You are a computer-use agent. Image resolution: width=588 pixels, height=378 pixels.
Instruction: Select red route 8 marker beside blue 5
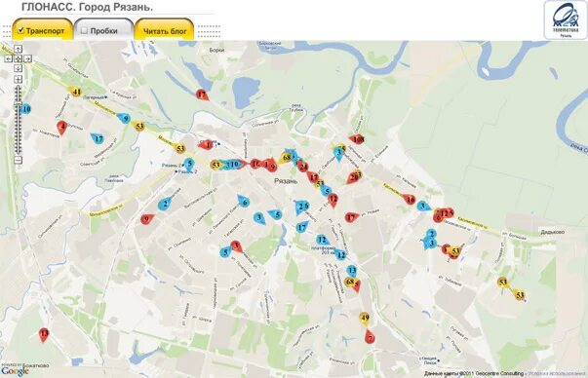point(237,246)
